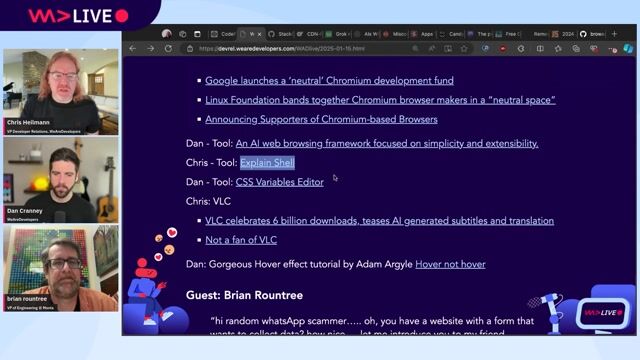640x360 pixels.
Task: Click the Chris: VLC text
Action: [x=208, y=201]
